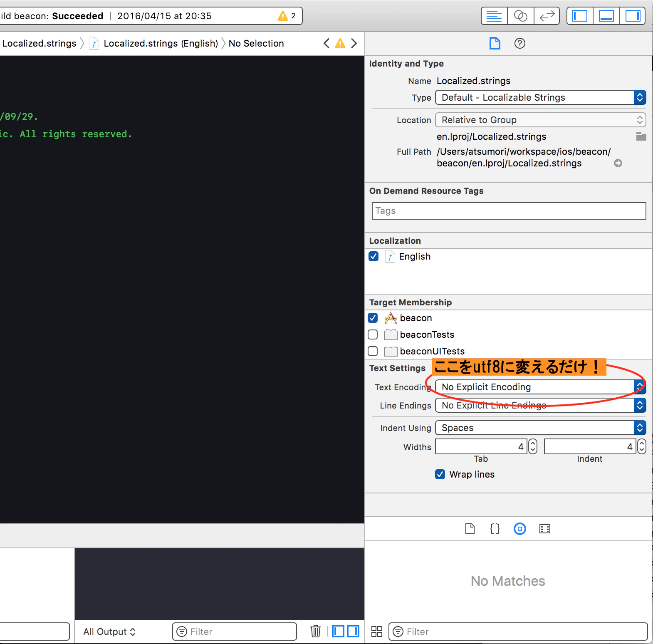Click the Indent width stepper
Image resolution: width=653 pixels, height=644 pixels.
pyautogui.click(x=642, y=447)
